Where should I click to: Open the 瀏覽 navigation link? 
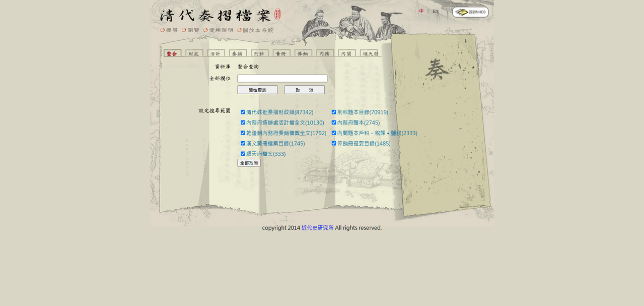(x=190, y=30)
